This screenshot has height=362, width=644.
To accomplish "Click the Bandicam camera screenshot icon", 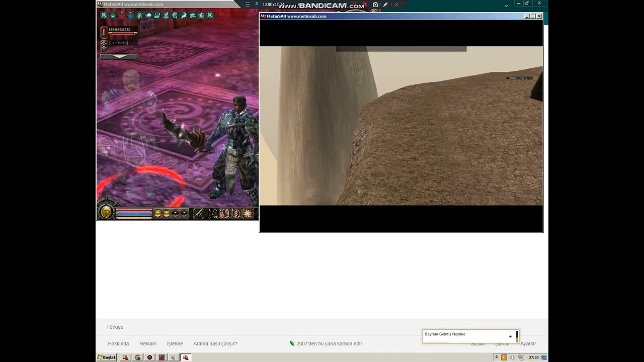I will coord(375,5).
